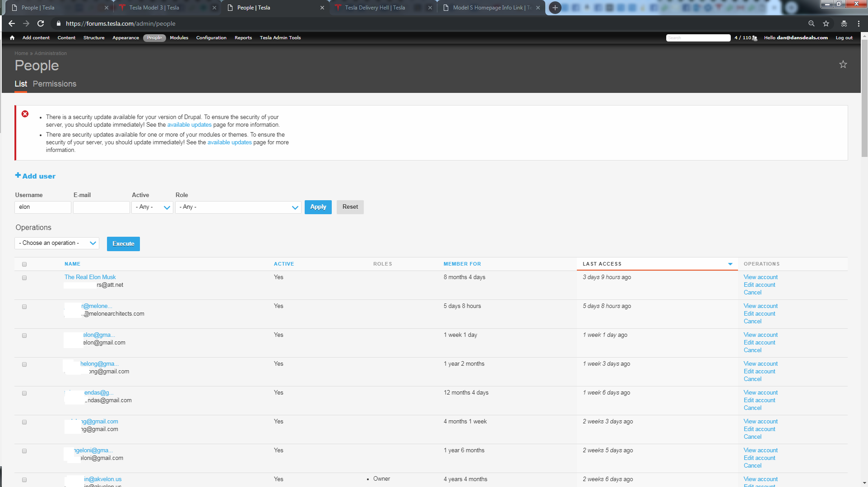Viewport: 868px width, 487px height.
Task: Cancel the melonearchitects.com user account
Action: (x=752, y=322)
